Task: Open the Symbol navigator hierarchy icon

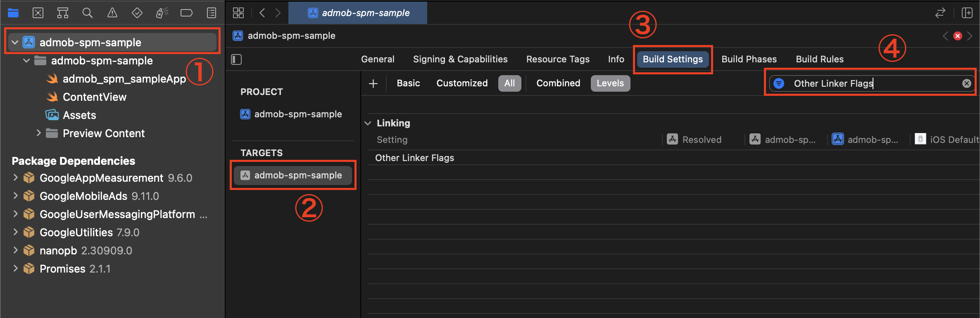Action: click(62, 13)
